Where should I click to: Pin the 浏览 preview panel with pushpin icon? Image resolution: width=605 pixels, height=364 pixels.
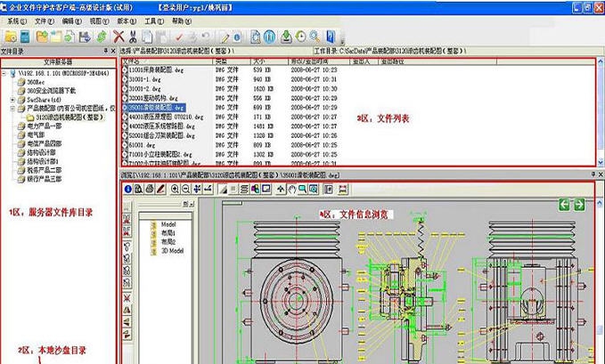pyautogui.click(x=593, y=174)
